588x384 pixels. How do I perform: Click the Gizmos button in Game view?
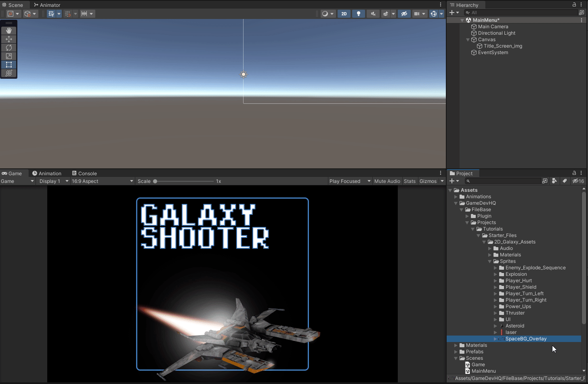coord(428,181)
